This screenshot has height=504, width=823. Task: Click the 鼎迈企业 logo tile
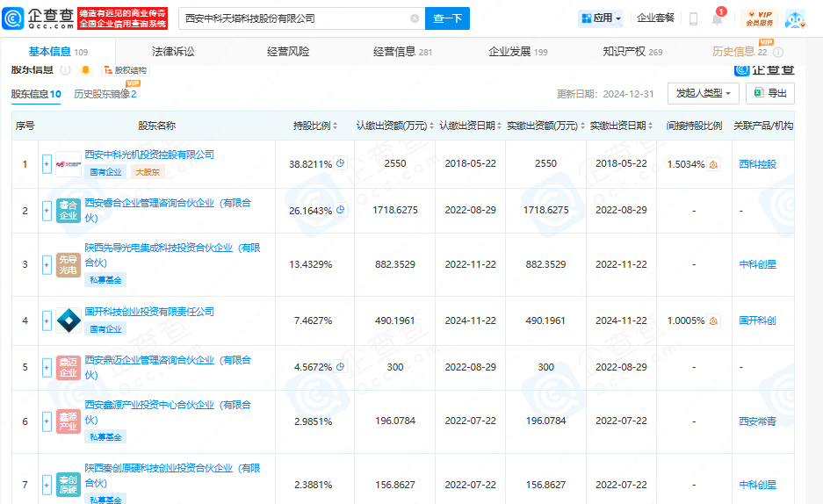[69, 368]
